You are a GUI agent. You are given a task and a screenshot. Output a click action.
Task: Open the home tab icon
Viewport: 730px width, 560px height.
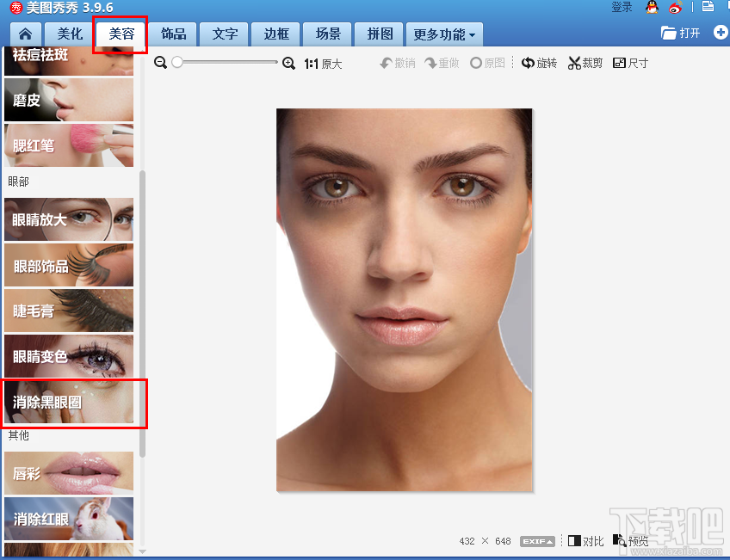coord(26,34)
